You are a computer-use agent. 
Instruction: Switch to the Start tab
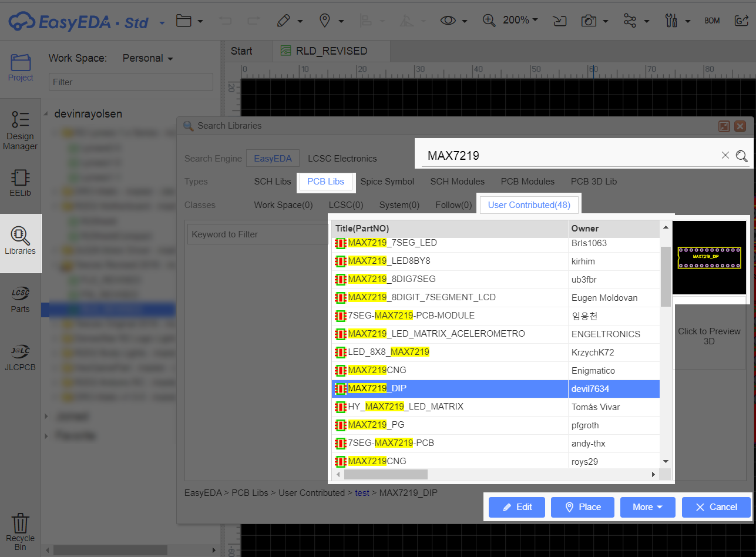pos(241,51)
